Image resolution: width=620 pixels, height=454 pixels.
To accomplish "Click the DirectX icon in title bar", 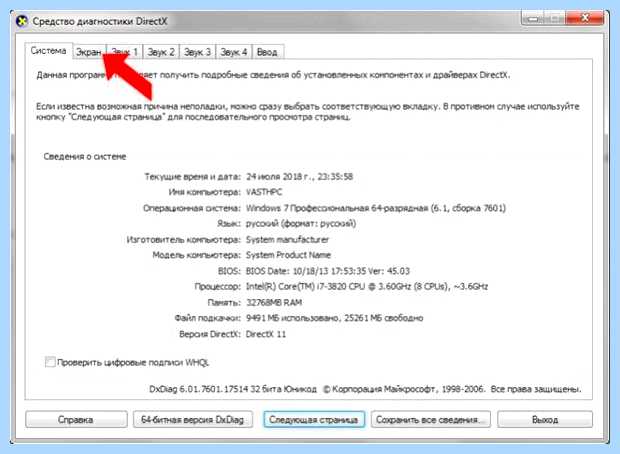I will pos(22,21).
